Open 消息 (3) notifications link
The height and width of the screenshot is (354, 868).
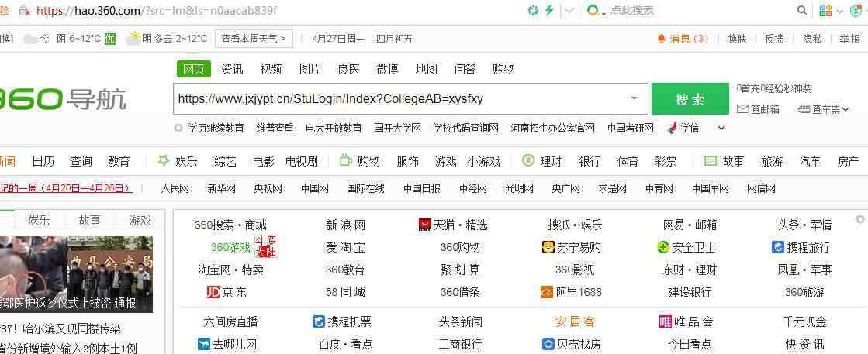pyautogui.click(x=689, y=39)
